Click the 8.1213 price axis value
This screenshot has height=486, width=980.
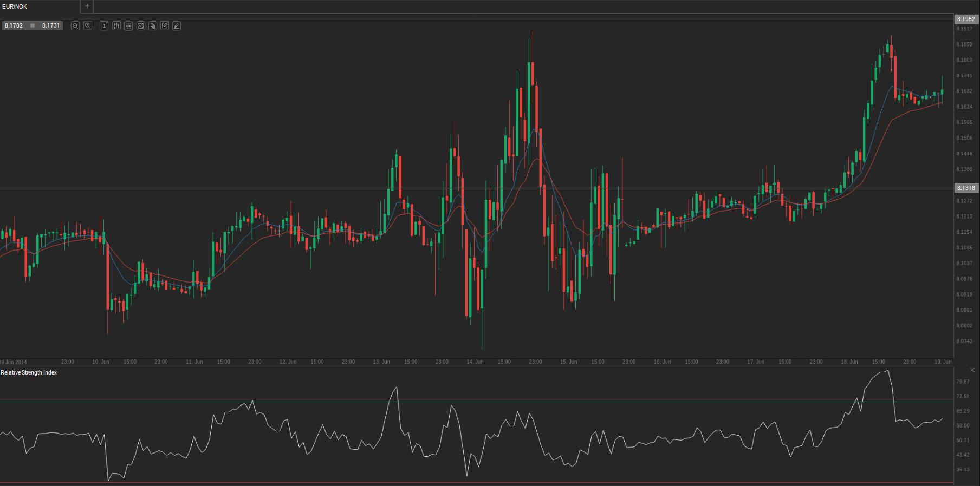pos(964,216)
